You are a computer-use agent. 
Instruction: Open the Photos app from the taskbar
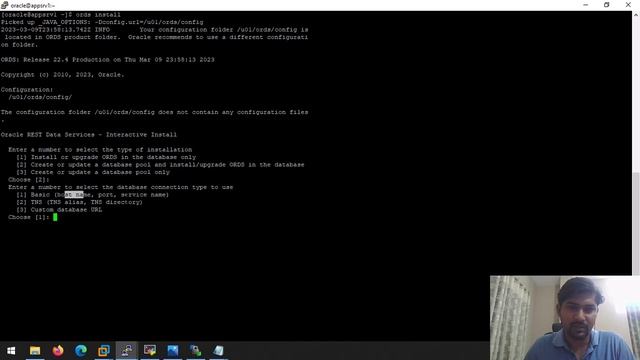(x=173, y=351)
